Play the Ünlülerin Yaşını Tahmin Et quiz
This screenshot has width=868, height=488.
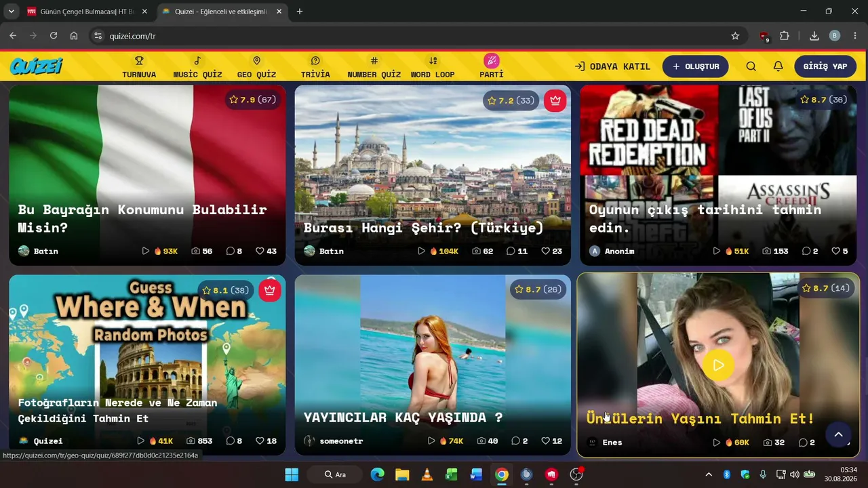click(718, 365)
